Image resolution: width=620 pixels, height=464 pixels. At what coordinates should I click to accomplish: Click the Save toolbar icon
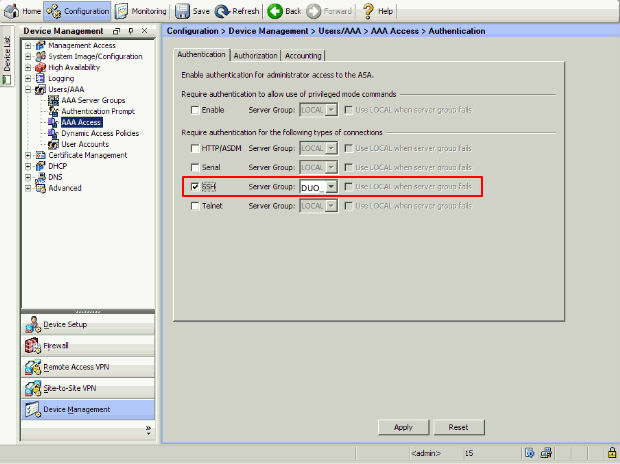tap(183, 11)
